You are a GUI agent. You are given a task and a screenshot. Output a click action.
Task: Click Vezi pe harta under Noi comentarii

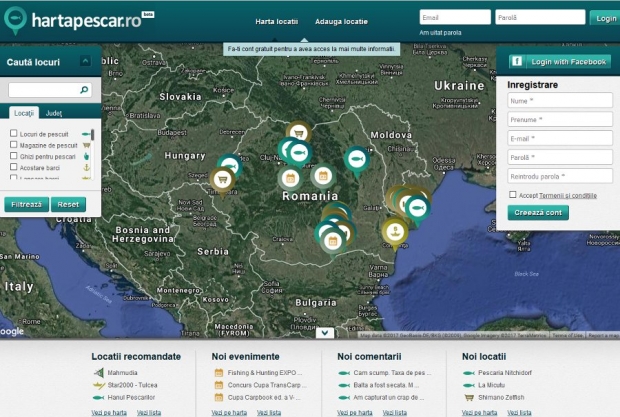tap(355, 412)
